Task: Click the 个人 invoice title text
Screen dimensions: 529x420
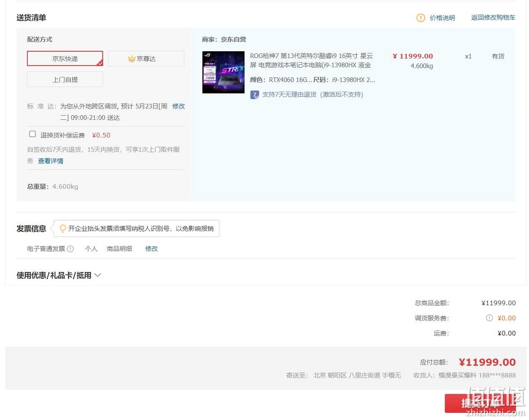Action: [91, 249]
